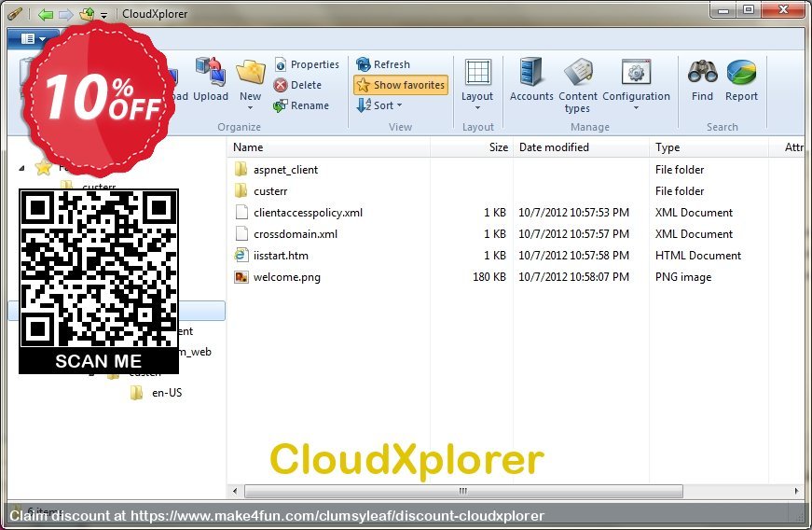
Task: Collapse the Favorites tree node
Action: pyautogui.click(x=21, y=168)
